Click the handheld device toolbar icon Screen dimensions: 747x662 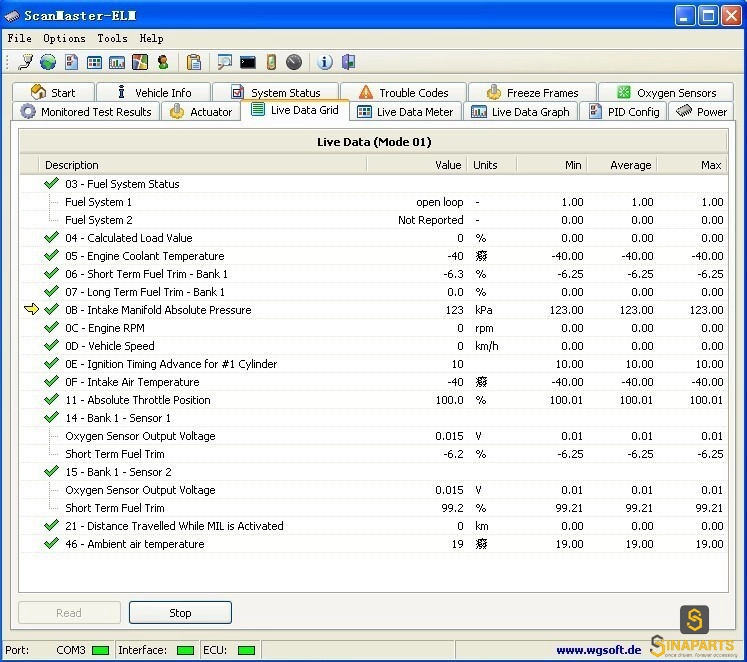tap(271, 62)
